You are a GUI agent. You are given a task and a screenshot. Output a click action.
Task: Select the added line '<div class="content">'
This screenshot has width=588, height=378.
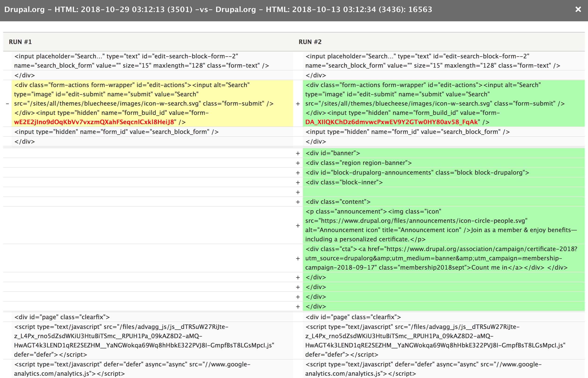(x=444, y=202)
